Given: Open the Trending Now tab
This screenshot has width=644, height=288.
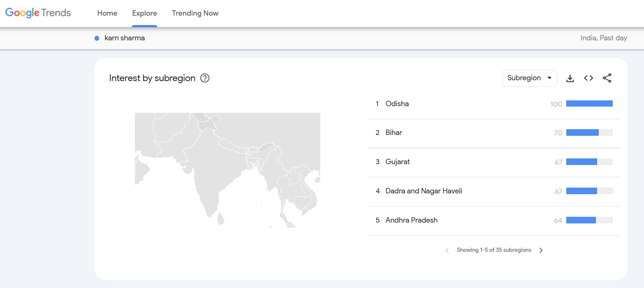Looking at the screenshot, I should 195,13.
